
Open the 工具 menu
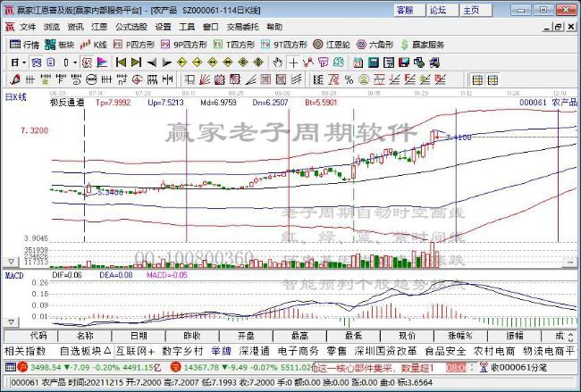click(187, 27)
